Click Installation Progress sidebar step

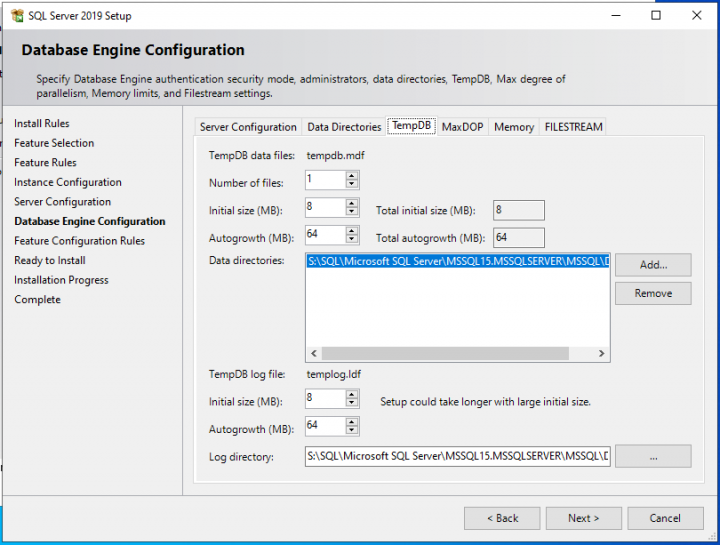click(x=62, y=280)
